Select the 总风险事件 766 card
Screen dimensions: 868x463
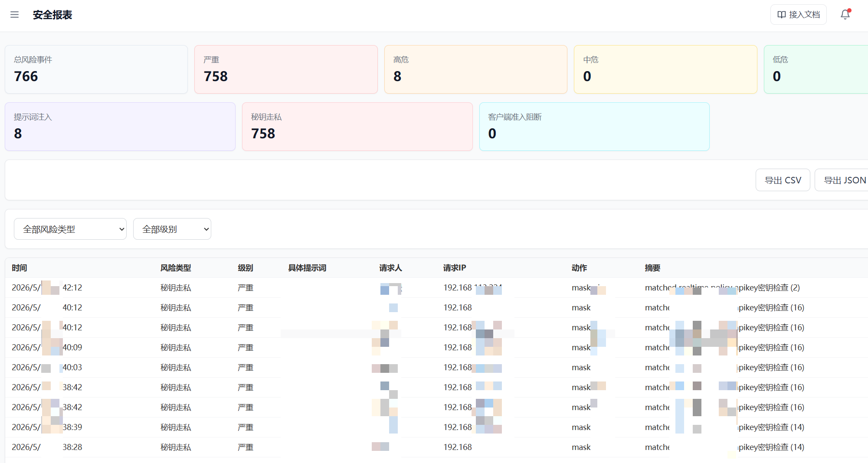click(96, 69)
